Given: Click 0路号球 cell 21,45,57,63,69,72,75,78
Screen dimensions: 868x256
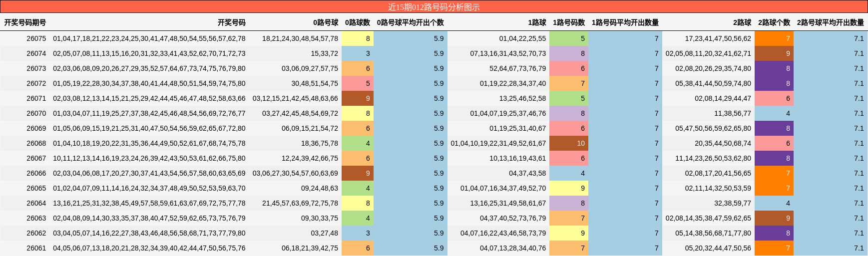Looking at the screenshot, I should [300, 203].
